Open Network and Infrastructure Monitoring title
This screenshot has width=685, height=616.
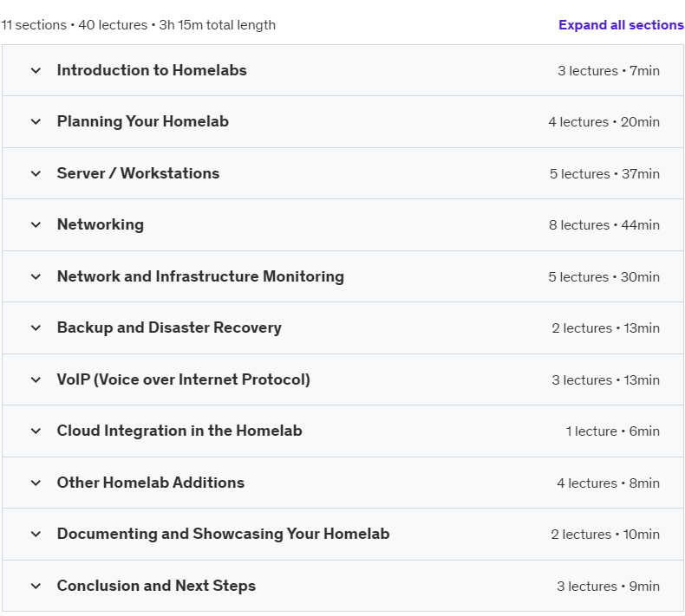pos(200,276)
